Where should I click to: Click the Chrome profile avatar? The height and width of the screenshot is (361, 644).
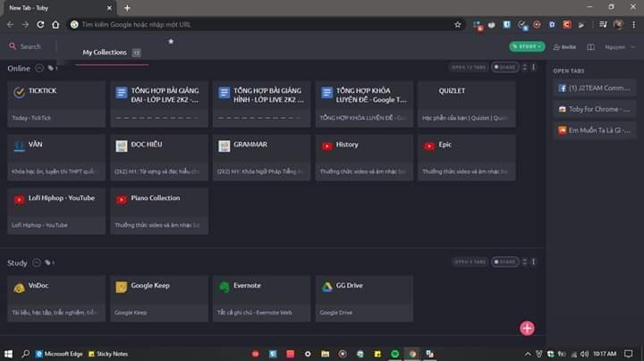(x=618, y=25)
